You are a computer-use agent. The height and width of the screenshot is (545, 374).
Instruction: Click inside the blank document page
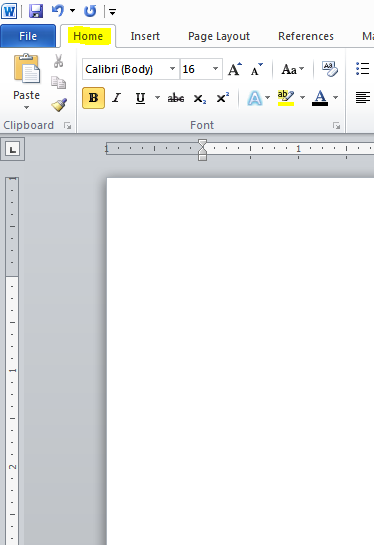(241, 361)
